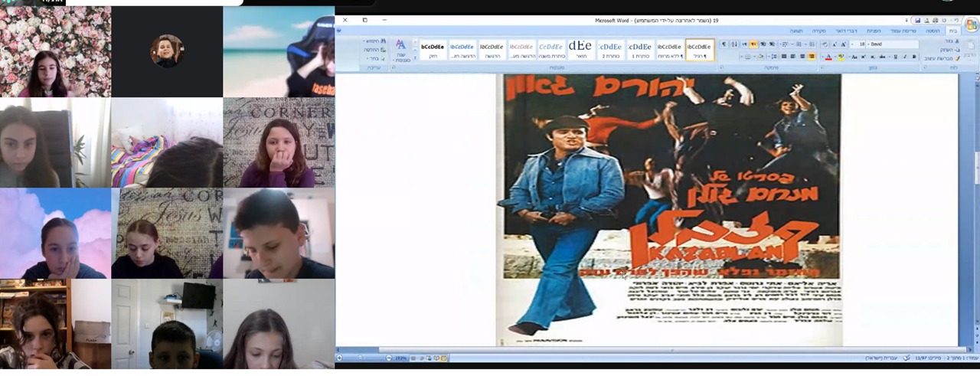
Task: Click the Sort (A-Z) icon
Action: click(x=734, y=44)
